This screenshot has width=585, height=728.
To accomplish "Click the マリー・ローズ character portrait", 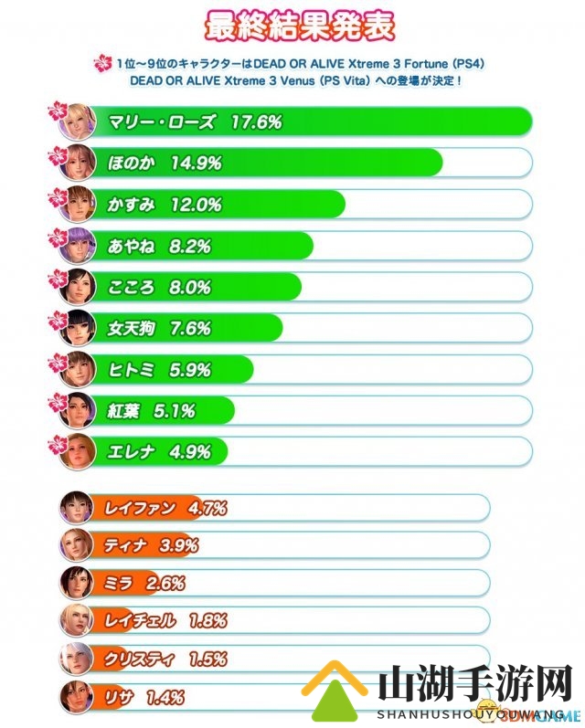I will click(77, 122).
